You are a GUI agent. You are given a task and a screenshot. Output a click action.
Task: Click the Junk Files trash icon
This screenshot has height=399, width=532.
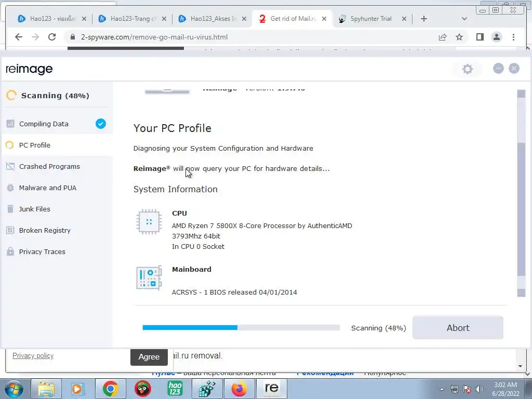tap(10, 209)
